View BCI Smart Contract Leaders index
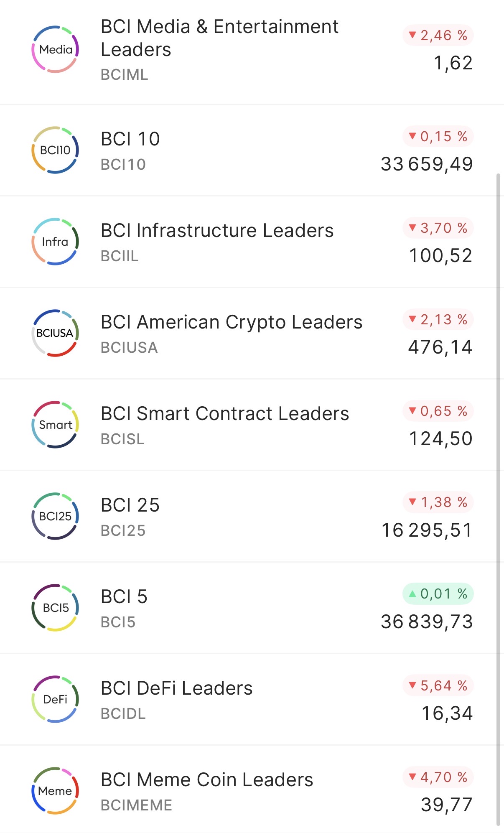The image size is (504, 833). (x=225, y=414)
